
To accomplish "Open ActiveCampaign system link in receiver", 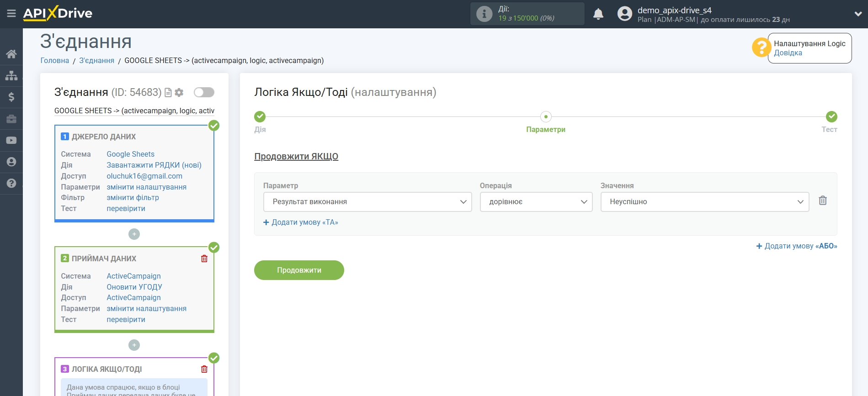I will point(133,276).
